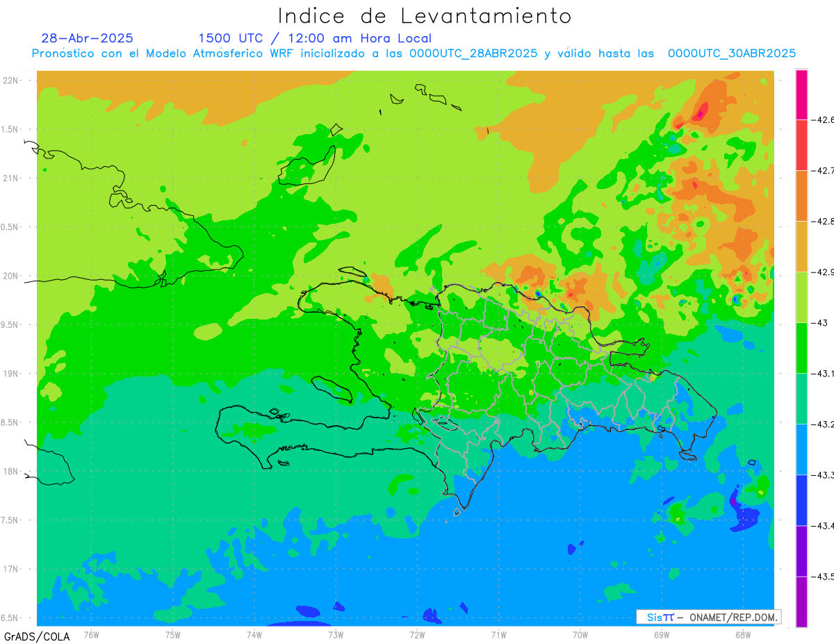
Task: Click the '21N' latitude label
Action: click(x=10, y=178)
